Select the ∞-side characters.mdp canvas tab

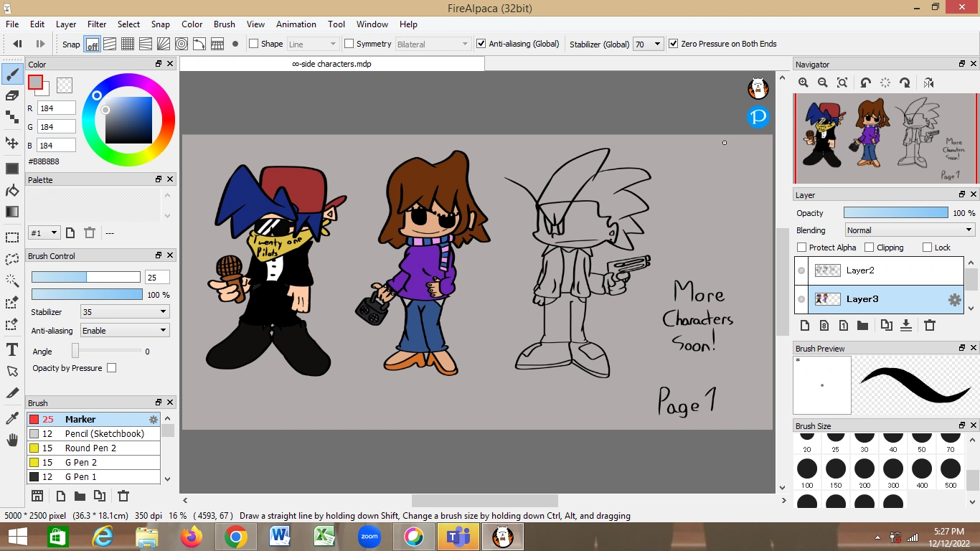pyautogui.click(x=331, y=63)
